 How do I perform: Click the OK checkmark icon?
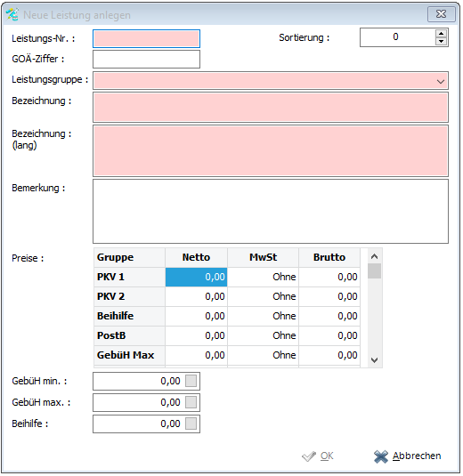tap(309, 457)
